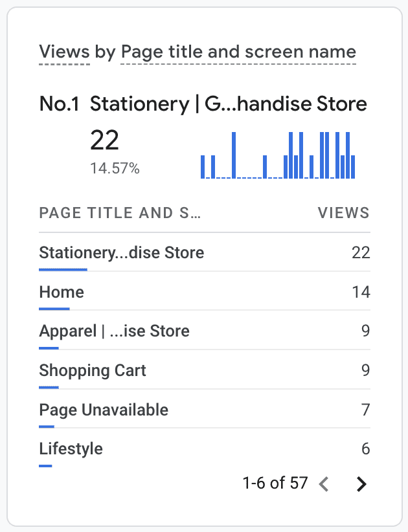The height and width of the screenshot is (532, 408).
Task: Open the Views metric selector
Action: tap(63, 52)
